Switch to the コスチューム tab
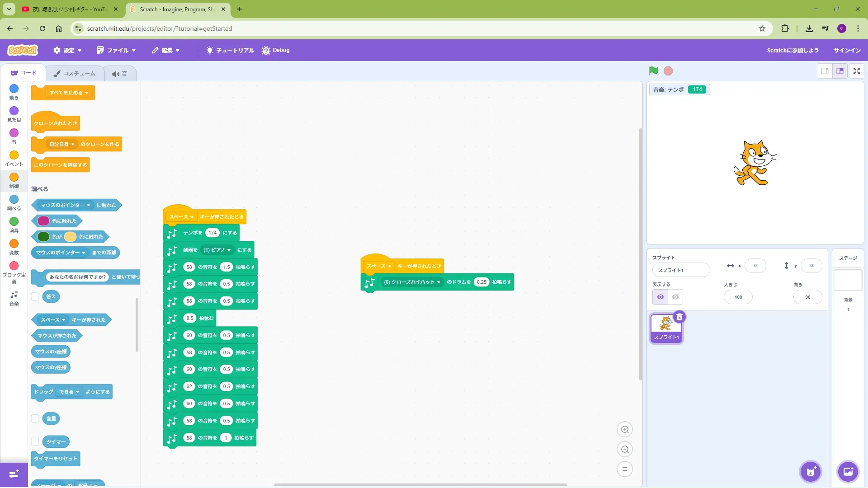Screen dimensions: 868x488 74,73
